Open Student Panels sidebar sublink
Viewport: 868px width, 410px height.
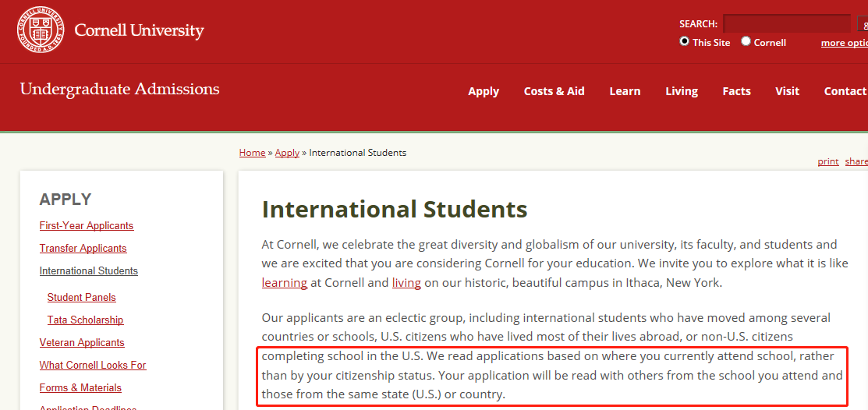(x=81, y=298)
